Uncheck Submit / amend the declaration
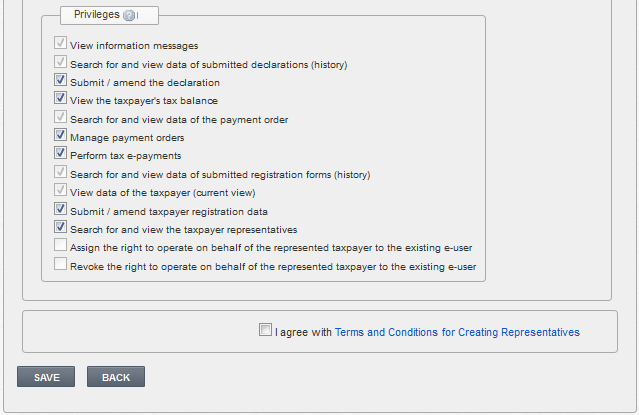The image size is (639, 415). pos(60,79)
